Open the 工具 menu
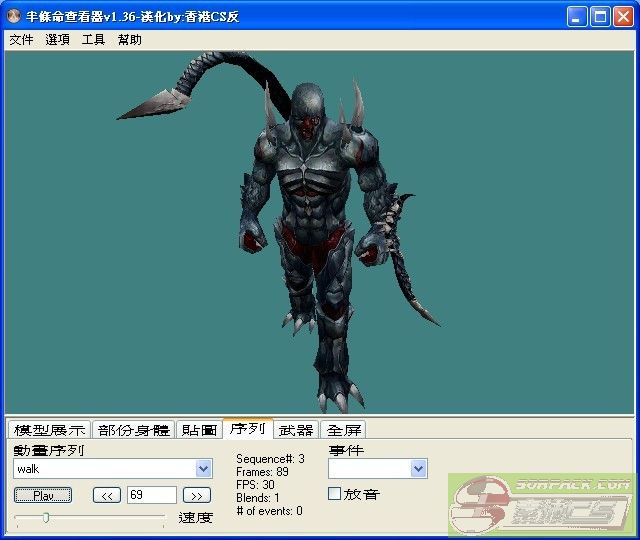 click(x=93, y=40)
